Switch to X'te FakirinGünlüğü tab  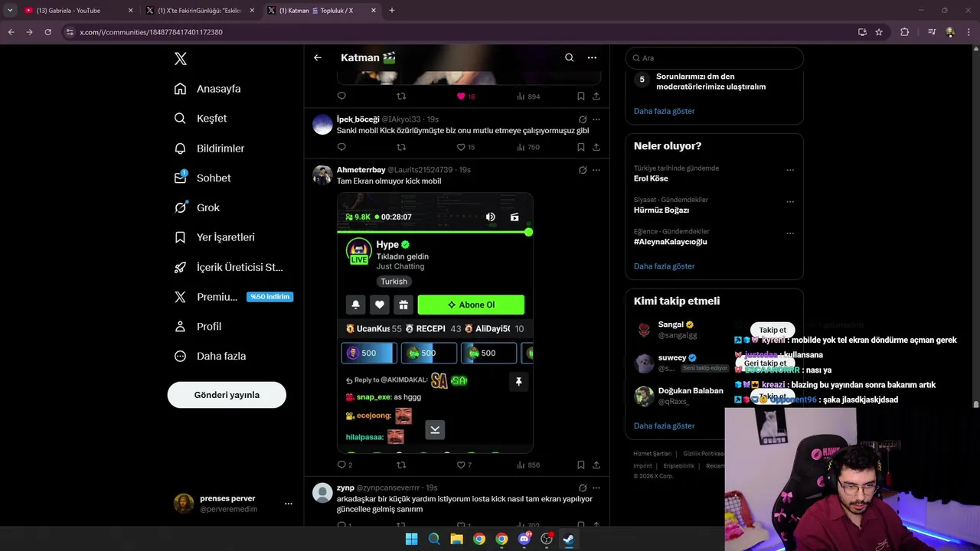coord(199,11)
